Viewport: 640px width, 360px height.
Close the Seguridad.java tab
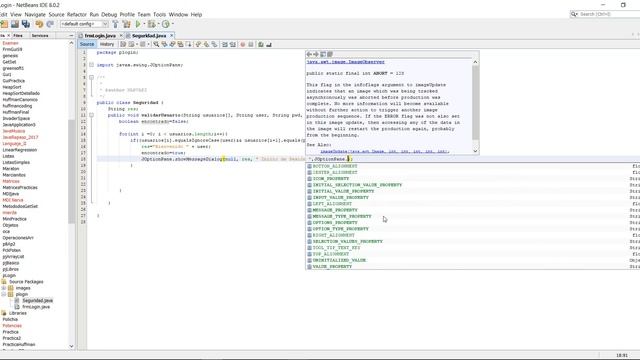[x=171, y=36]
